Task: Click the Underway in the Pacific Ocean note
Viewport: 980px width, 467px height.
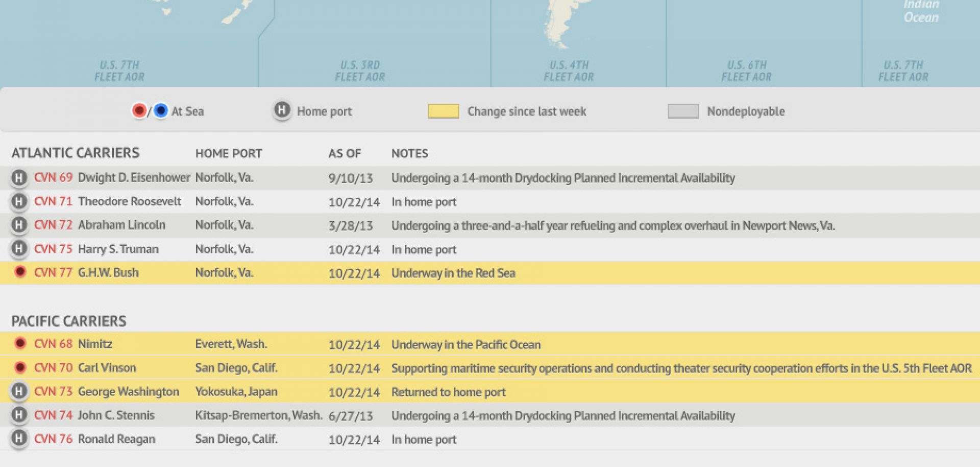Action: [x=466, y=344]
